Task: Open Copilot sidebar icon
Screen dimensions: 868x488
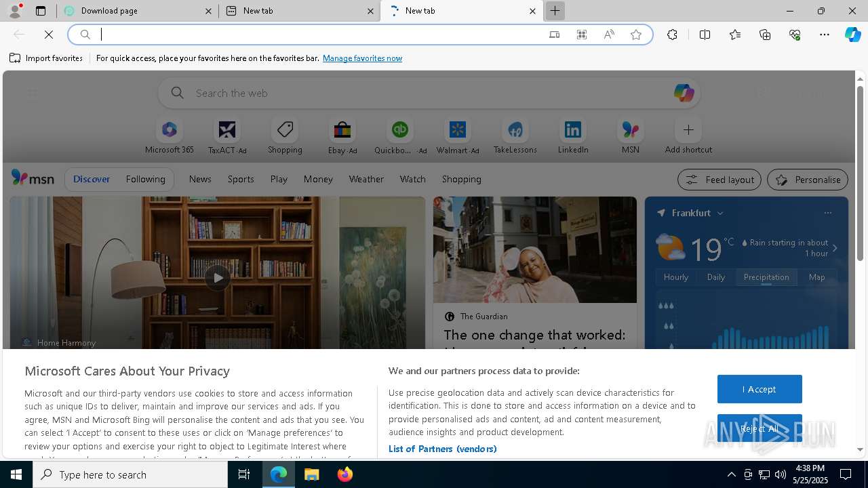Action: click(852, 35)
